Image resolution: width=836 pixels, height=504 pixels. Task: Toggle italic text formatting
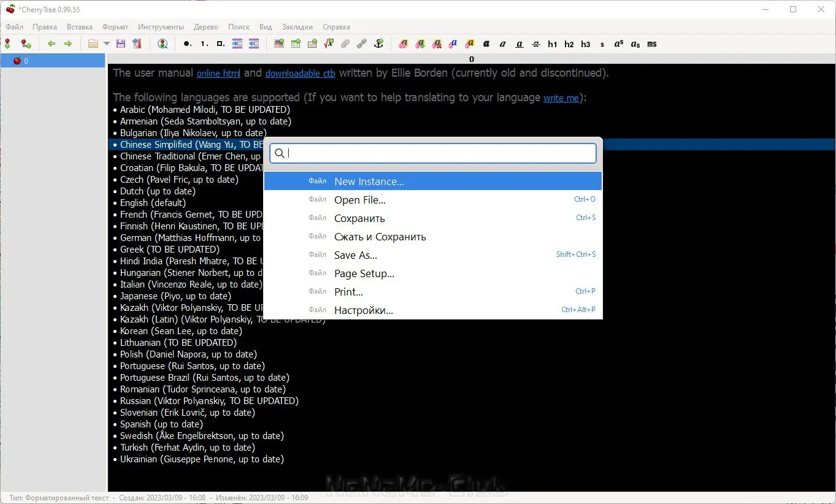point(503,44)
